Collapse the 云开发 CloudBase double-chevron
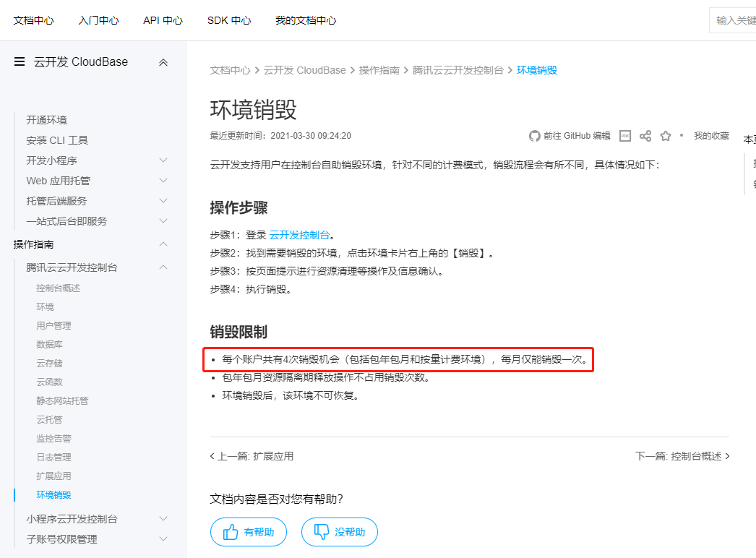Screen dimensions: 756x558 pos(163,62)
